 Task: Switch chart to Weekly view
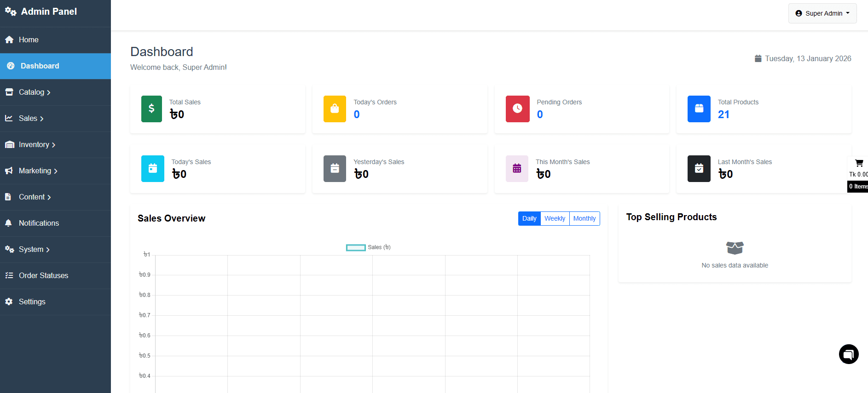[555, 218]
